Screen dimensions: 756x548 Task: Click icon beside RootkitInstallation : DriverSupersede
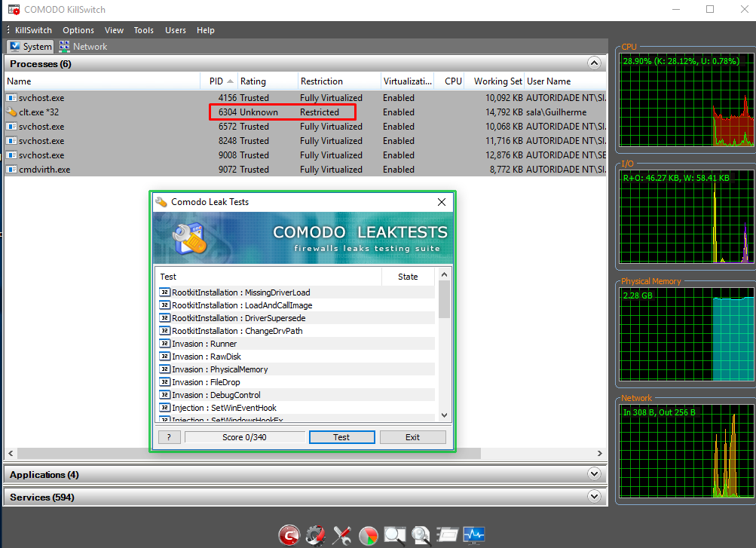tap(165, 317)
